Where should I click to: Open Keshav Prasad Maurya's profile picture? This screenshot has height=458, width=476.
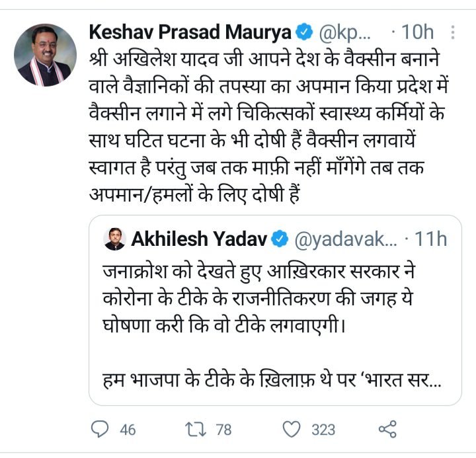point(46,55)
